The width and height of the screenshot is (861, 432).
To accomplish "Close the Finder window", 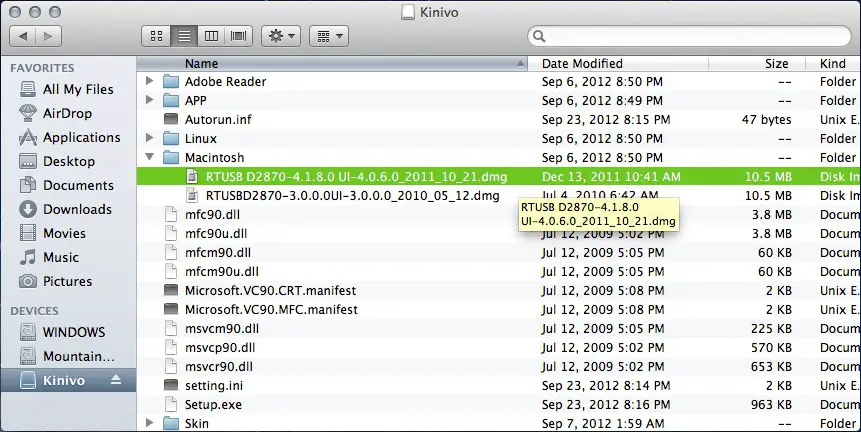I will click(15, 12).
